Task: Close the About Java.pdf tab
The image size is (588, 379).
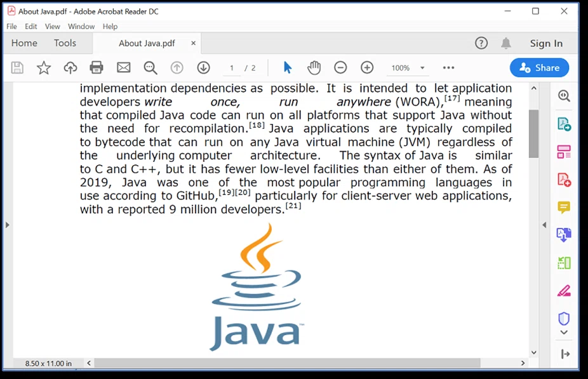Action: [194, 43]
